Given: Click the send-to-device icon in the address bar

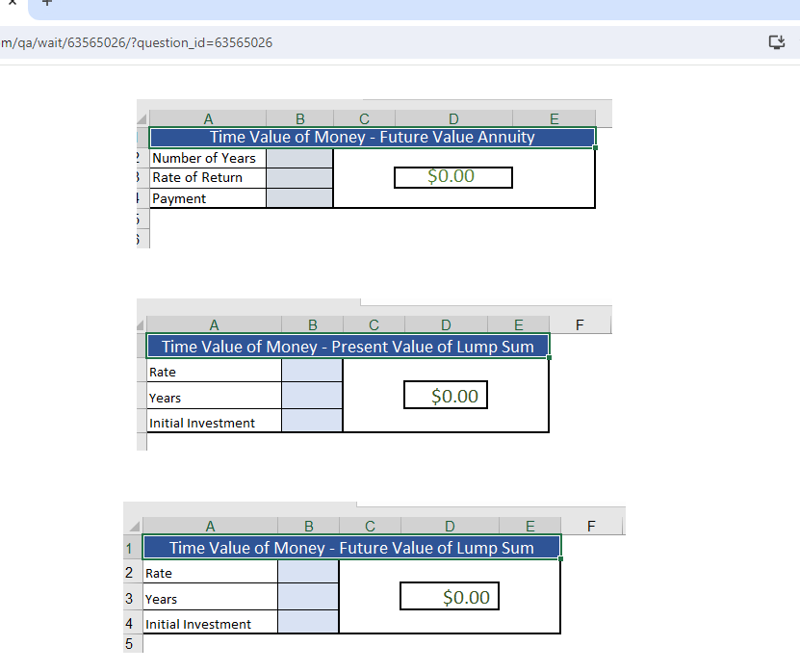Looking at the screenshot, I should click(776, 42).
